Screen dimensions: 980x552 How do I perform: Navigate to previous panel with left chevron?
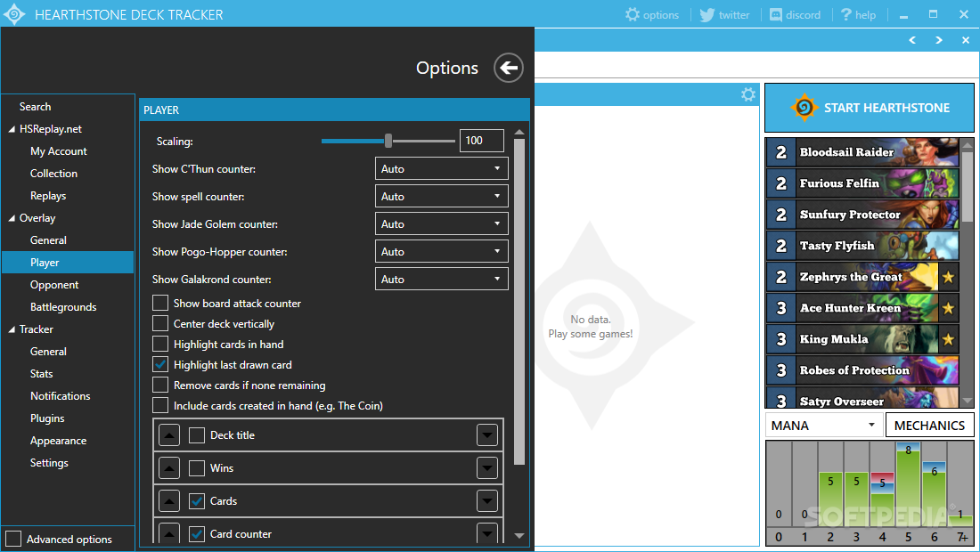tap(912, 40)
